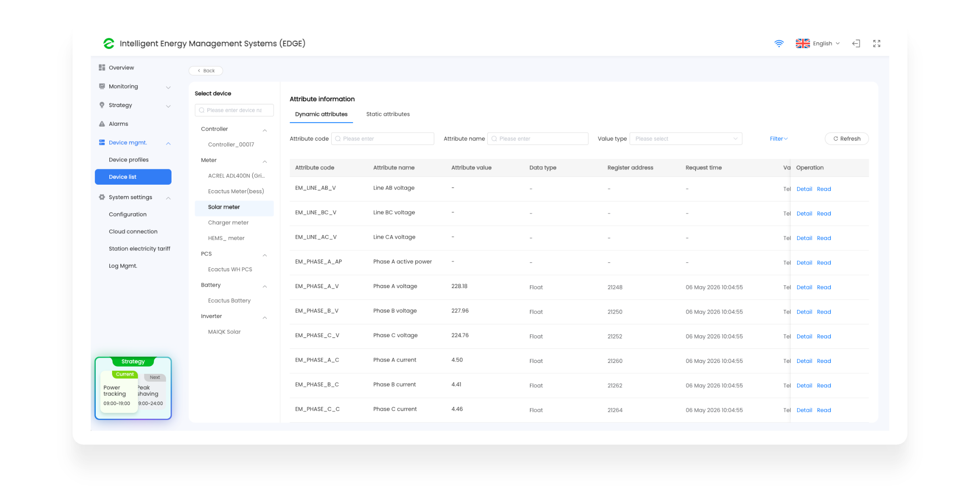The width and height of the screenshot is (980, 490).
Task: Click the green EDGE logo icon
Action: tap(108, 44)
